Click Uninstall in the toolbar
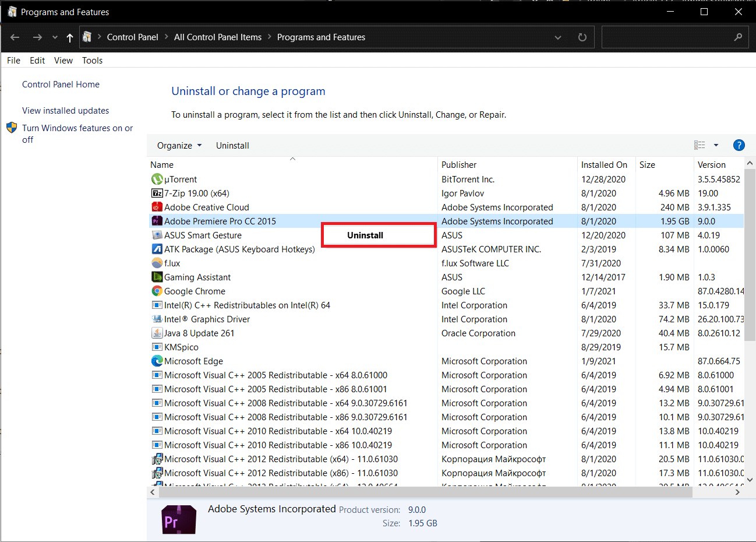The height and width of the screenshot is (542, 756). click(x=232, y=146)
